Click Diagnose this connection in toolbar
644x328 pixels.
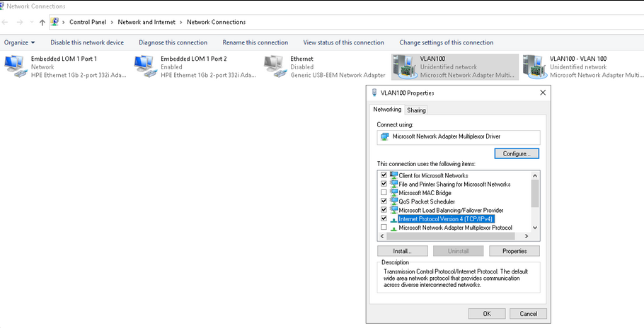click(x=173, y=42)
